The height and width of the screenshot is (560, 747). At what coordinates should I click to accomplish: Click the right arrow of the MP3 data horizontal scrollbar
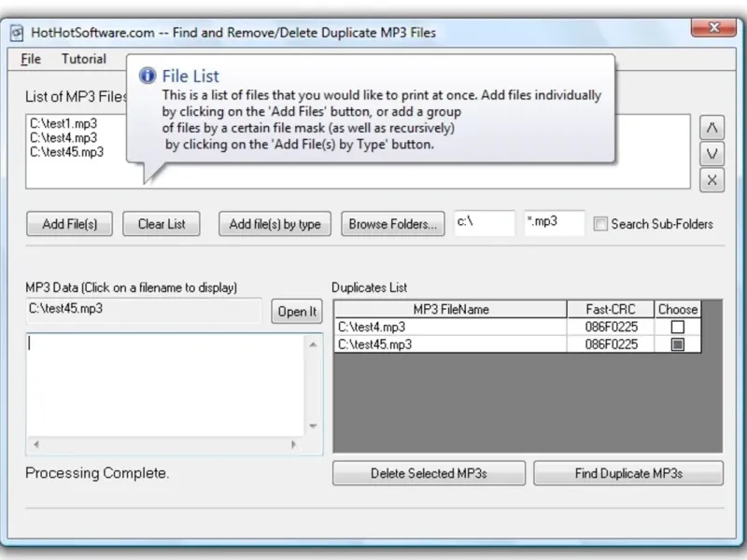pos(293,444)
